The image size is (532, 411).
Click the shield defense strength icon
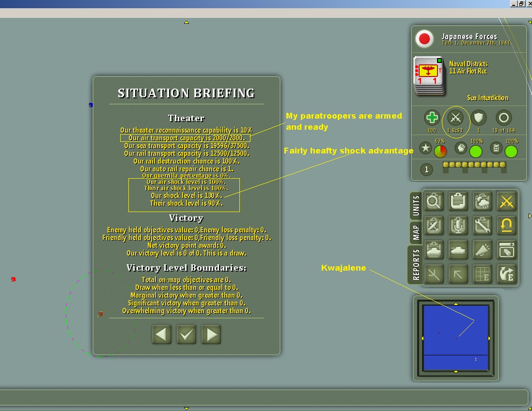(x=479, y=118)
